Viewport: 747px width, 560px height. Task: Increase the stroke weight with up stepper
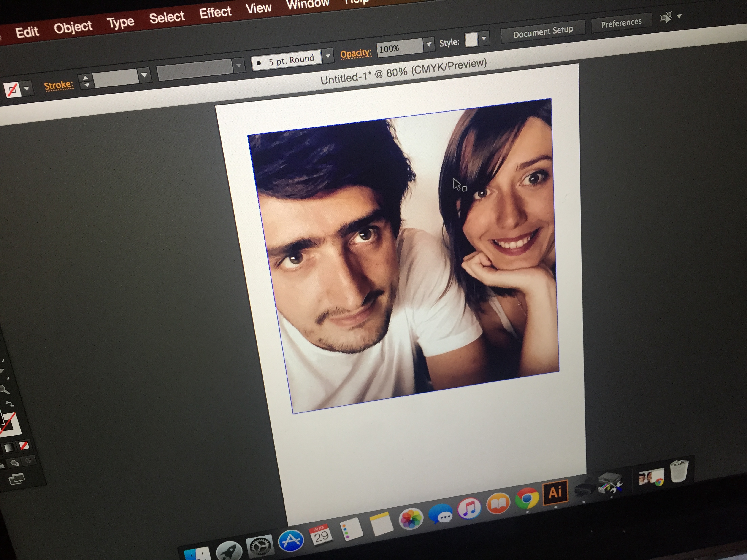pos(86,78)
